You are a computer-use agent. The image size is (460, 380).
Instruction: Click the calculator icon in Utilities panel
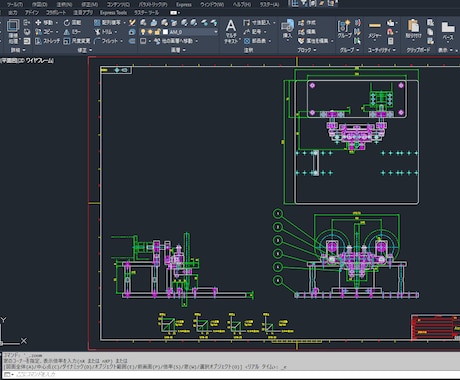click(390, 41)
